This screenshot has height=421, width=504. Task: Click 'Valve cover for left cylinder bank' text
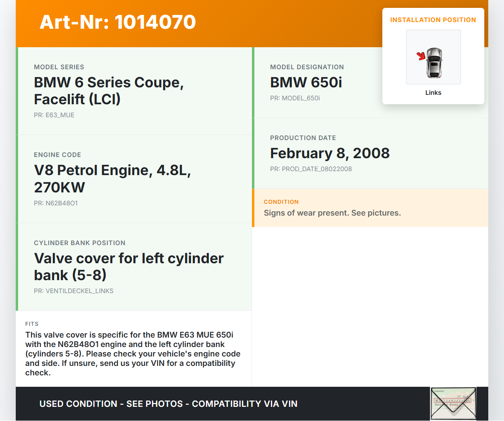[129, 266]
